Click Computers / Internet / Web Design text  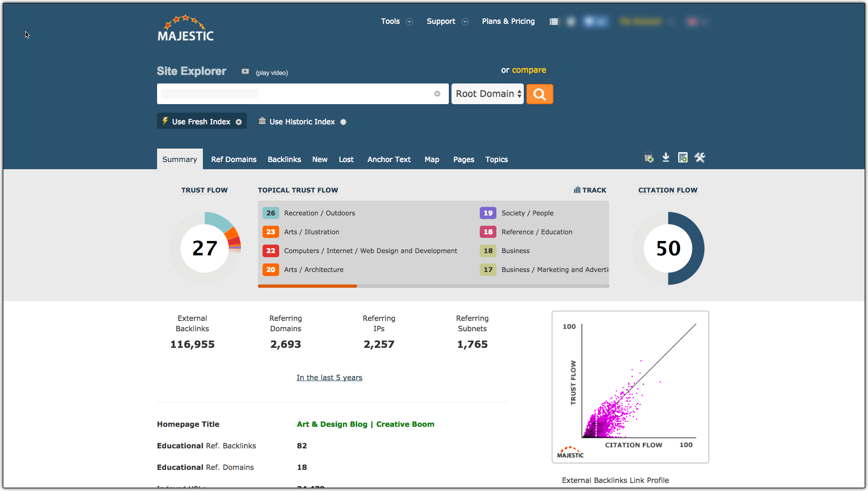pos(371,251)
